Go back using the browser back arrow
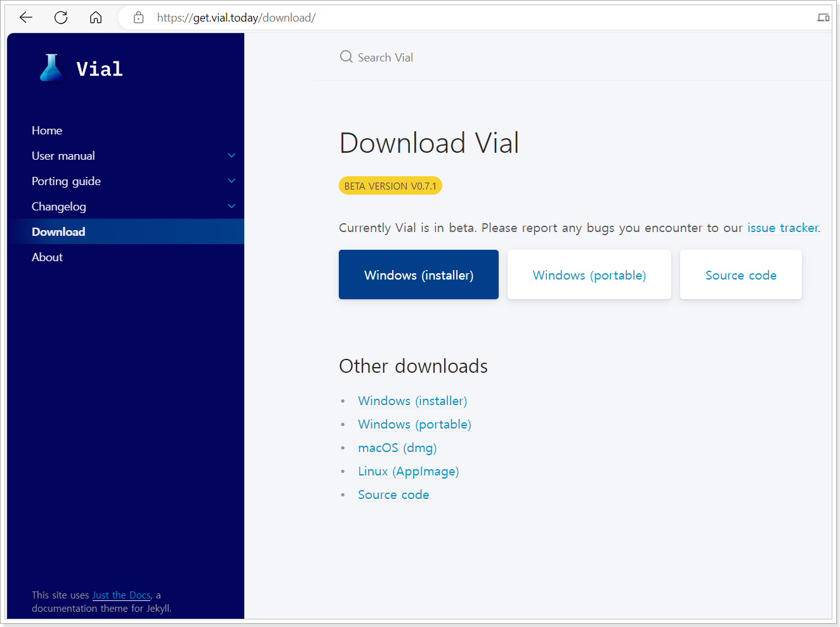The height and width of the screenshot is (627, 840). point(26,18)
